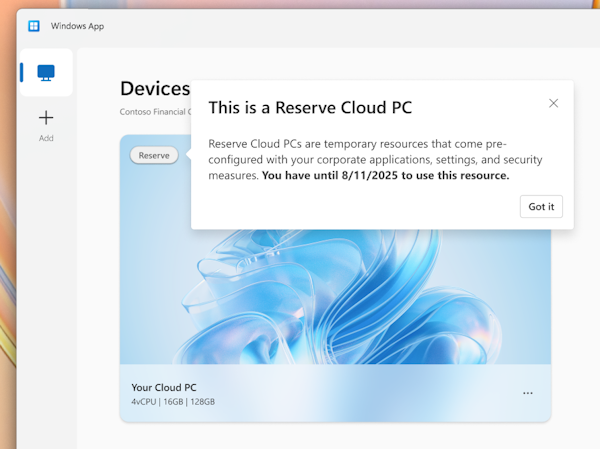The width and height of the screenshot is (600, 449).
Task: Open the three-dot menu for Your Cloud PC
Action: click(528, 393)
